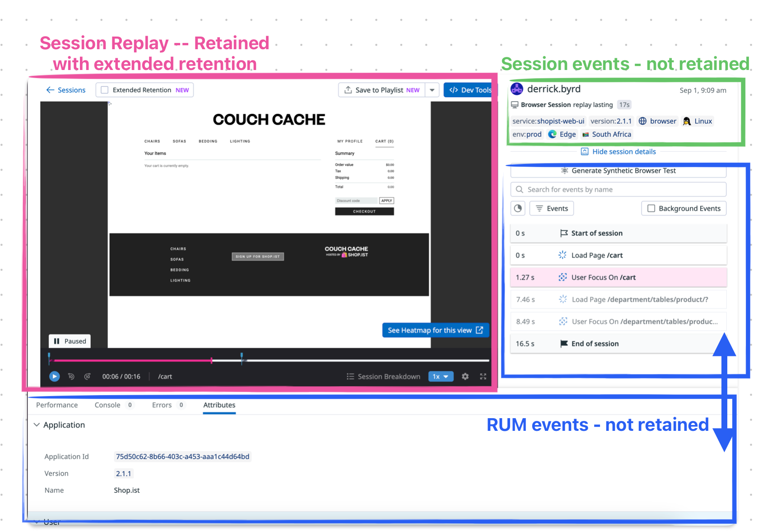
Task: Open replay settings gear icon
Action: (x=465, y=376)
